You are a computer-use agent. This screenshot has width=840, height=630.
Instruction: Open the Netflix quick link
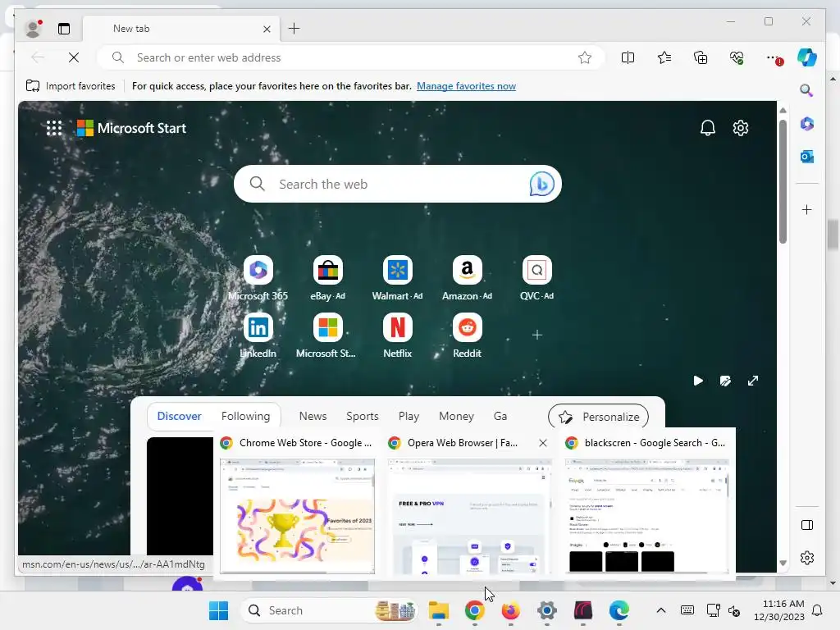[x=398, y=336]
